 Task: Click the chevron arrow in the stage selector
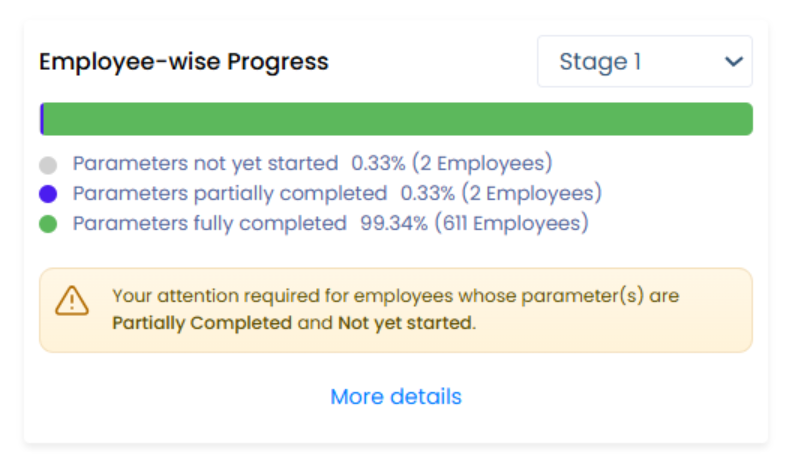pyautogui.click(x=733, y=62)
